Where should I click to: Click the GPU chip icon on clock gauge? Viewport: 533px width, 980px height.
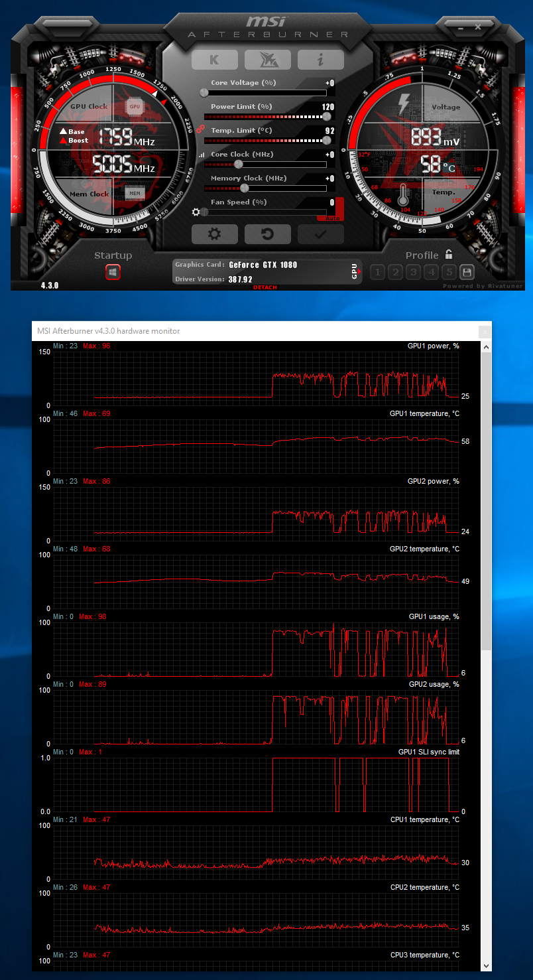point(135,106)
